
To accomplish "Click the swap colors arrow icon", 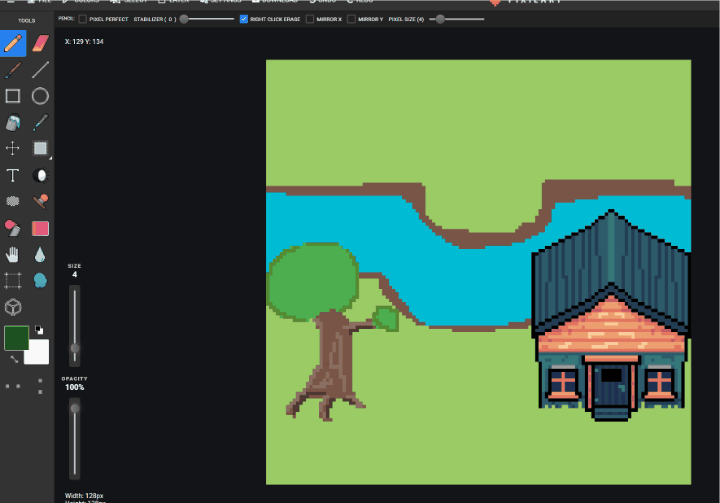I will click(x=14, y=359).
